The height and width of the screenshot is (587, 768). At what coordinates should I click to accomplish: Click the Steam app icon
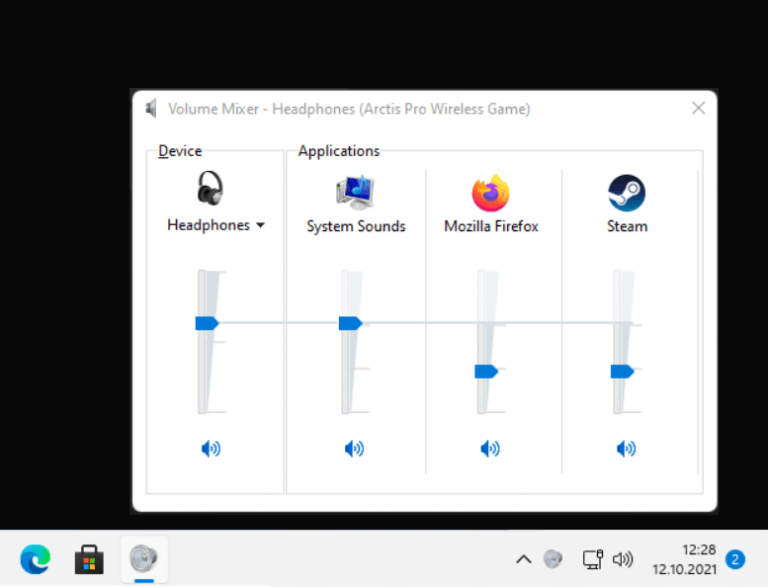pyautogui.click(x=626, y=193)
